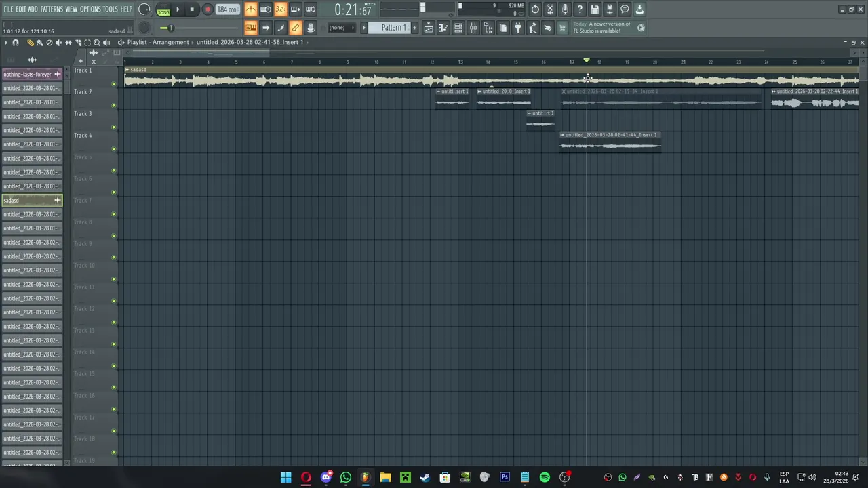
Task: Open Steam from the taskbar
Action: pos(425,477)
